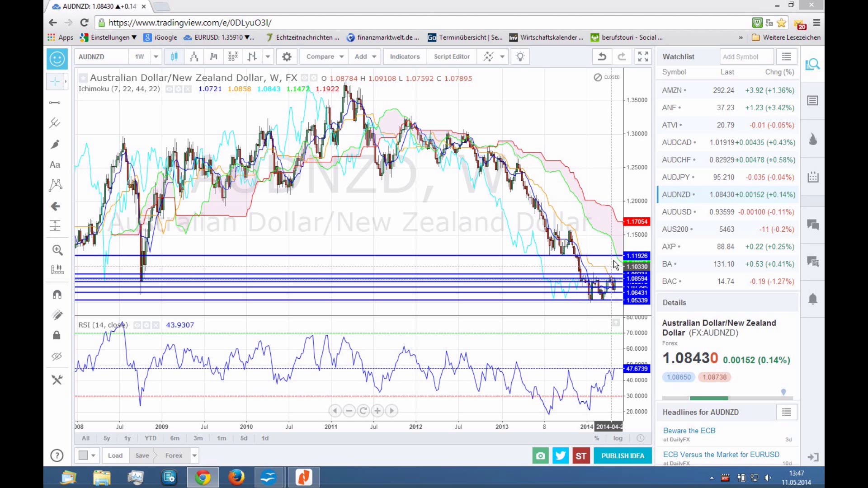
Task: Click the Zoom In magnifier tool
Action: [x=57, y=250]
